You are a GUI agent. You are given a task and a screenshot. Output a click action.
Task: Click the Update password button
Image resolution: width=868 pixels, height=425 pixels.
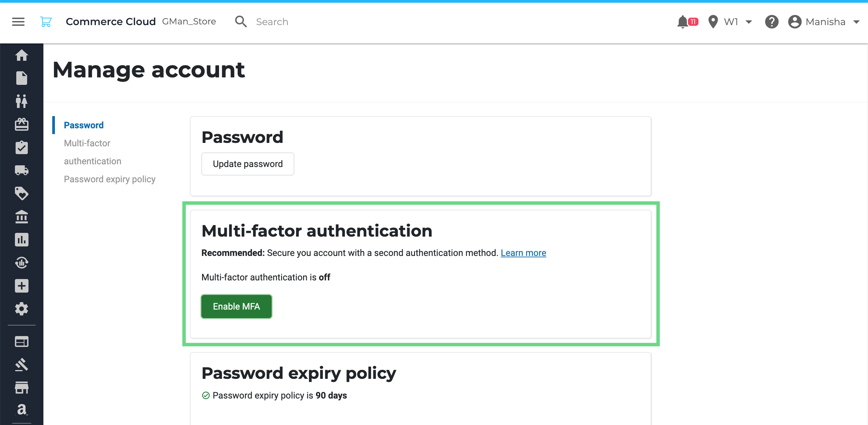click(248, 164)
